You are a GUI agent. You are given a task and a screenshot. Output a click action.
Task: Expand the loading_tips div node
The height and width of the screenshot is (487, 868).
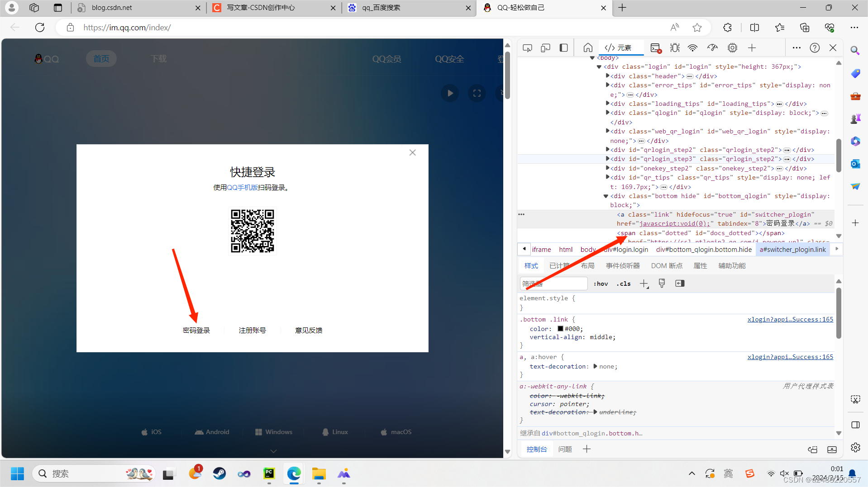[608, 104]
